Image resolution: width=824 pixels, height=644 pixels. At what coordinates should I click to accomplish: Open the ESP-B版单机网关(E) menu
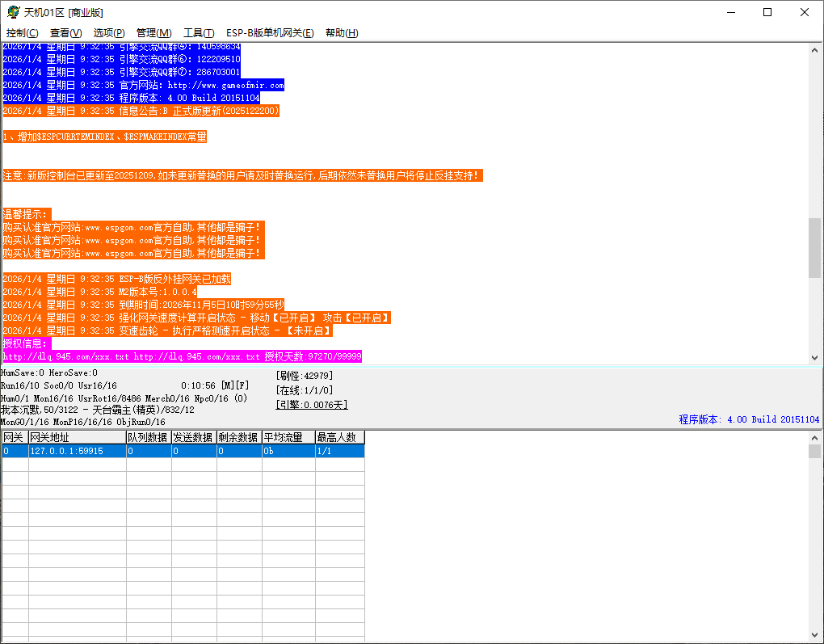point(270,33)
